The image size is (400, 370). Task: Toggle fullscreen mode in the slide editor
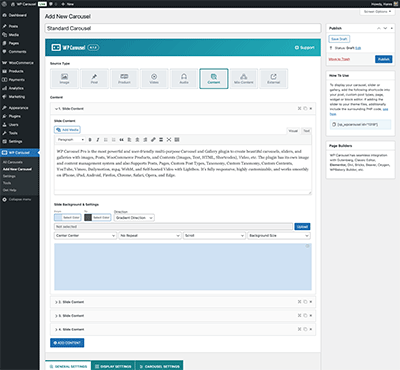(x=169, y=140)
